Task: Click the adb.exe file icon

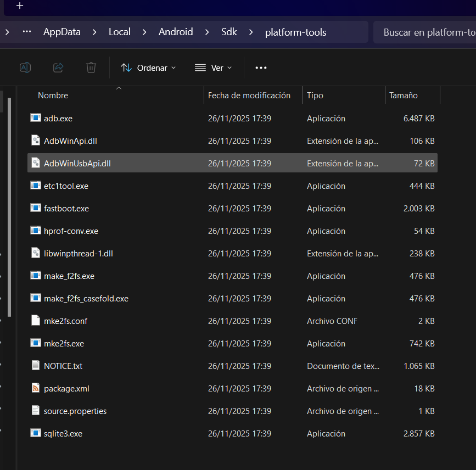Action: point(36,118)
